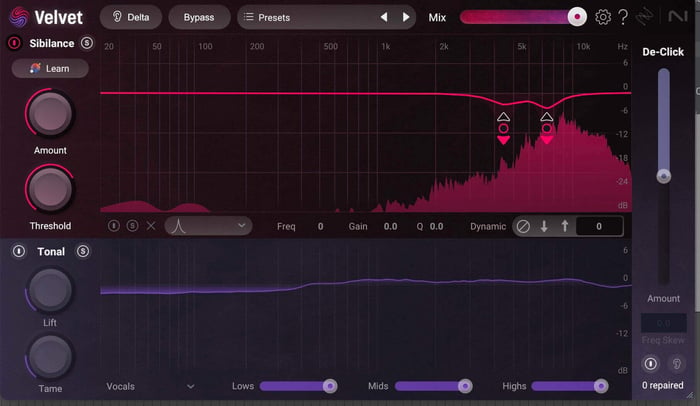Set dynamic mode to upward arrow

pos(565,226)
